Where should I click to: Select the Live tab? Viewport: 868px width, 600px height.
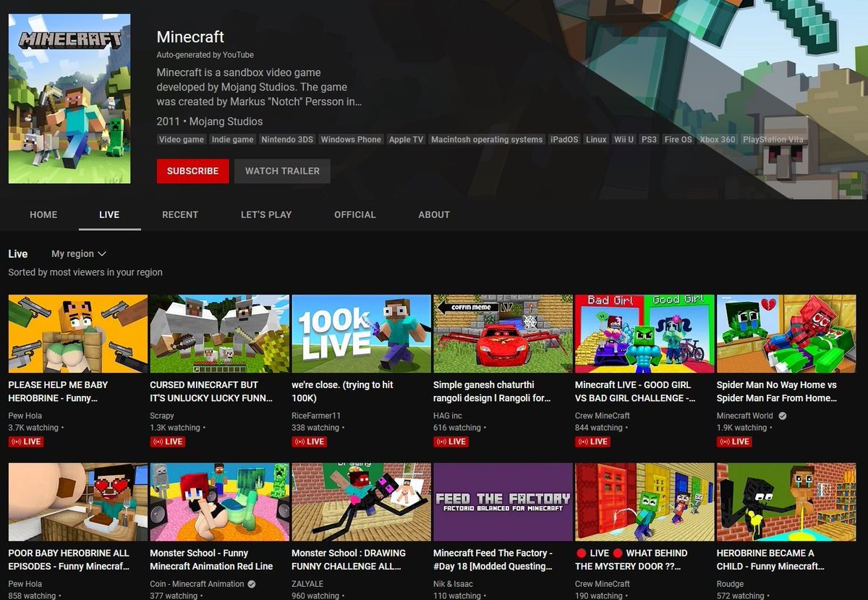tap(109, 214)
